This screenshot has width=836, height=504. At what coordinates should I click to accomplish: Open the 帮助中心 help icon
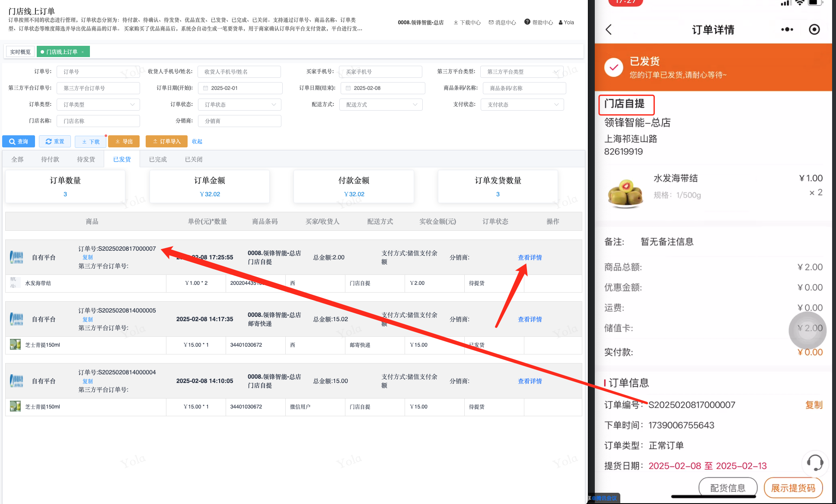pyautogui.click(x=527, y=22)
